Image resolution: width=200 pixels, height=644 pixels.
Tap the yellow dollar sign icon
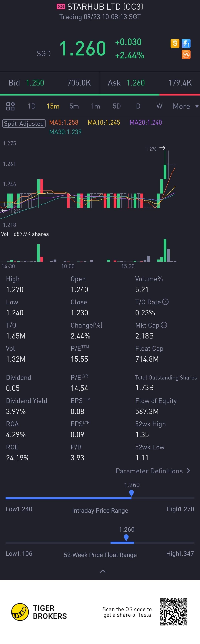click(175, 43)
